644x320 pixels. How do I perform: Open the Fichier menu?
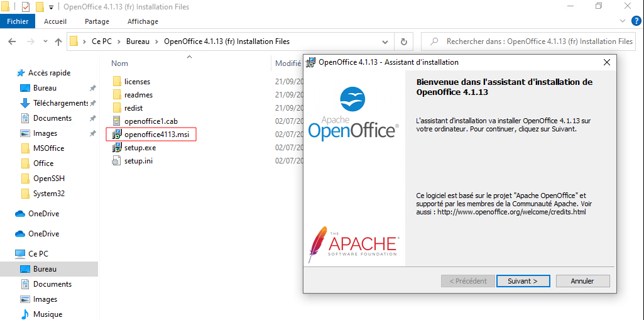[18, 21]
